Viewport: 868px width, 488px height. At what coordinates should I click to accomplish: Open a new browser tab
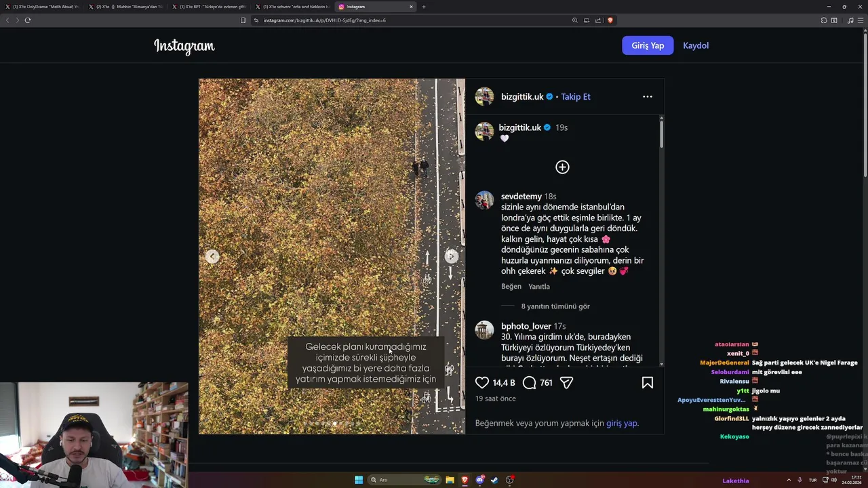click(424, 7)
